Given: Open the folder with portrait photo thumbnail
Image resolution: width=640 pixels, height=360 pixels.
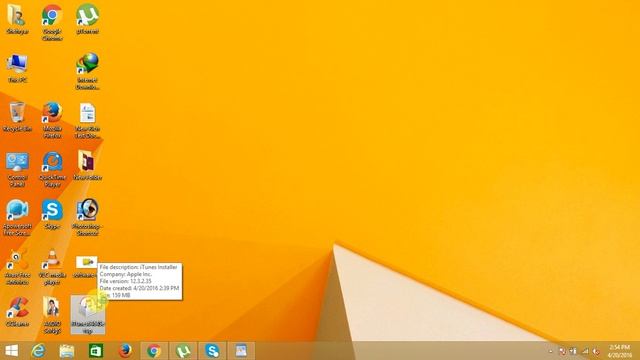Looking at the screenshot, I should (x=52, y=315).
